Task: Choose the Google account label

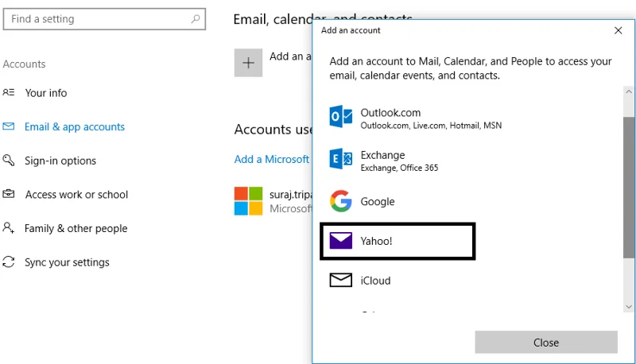Action: click(378, 201)
